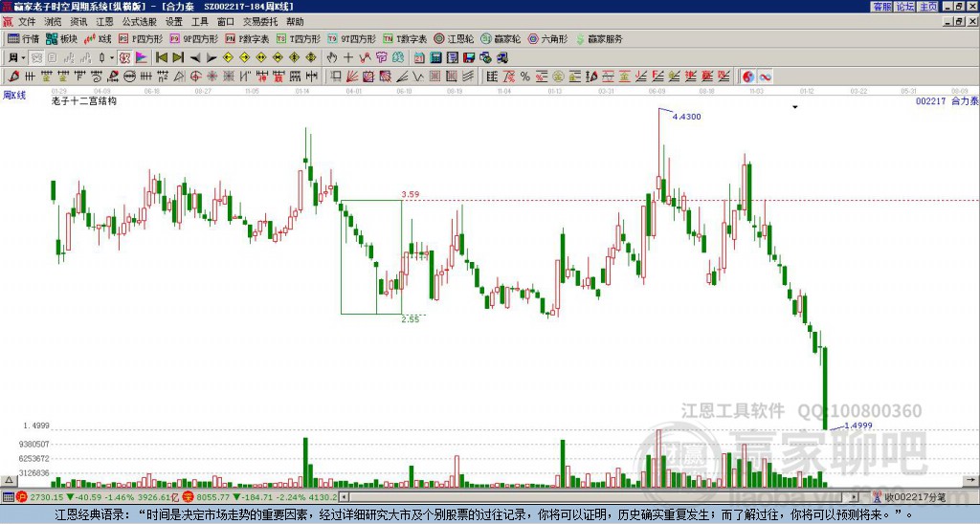
Task: Toggle the crosshair cursor tool
Action: pos(348,58)
